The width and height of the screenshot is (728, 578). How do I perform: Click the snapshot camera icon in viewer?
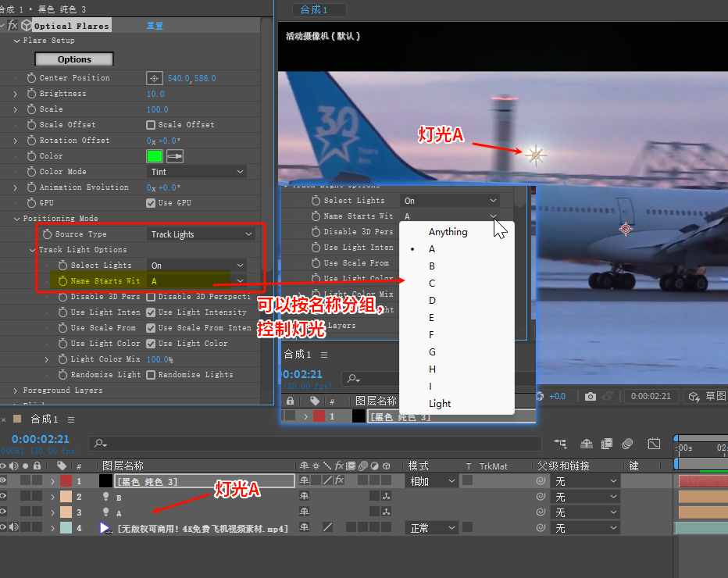pyautogui.click(x=590, y=397)
